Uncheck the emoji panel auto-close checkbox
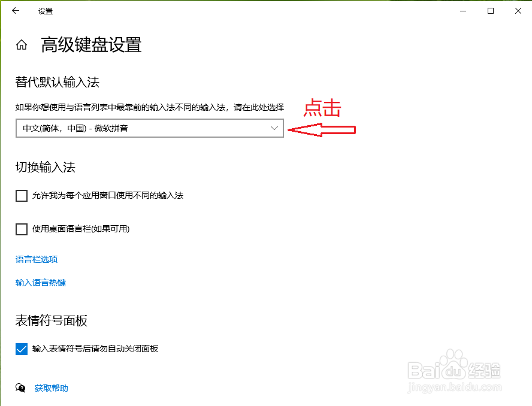This screenshot has width=532, height=406. (x=22, y=349)
